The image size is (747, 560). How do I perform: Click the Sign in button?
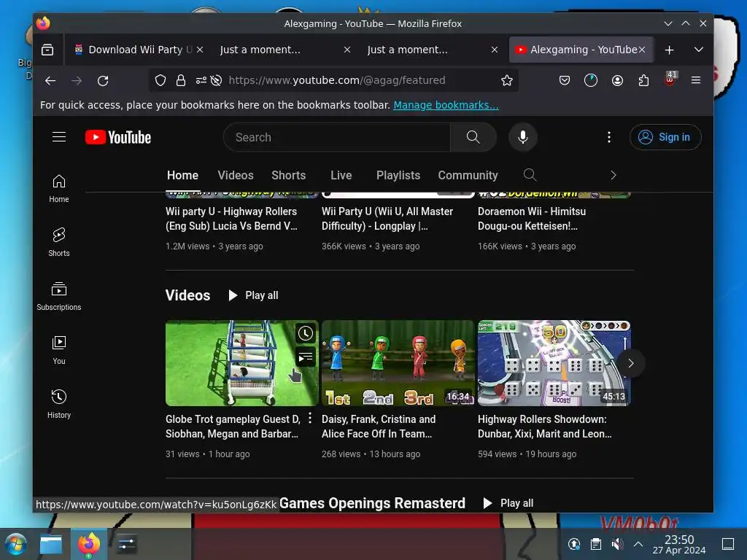665,137
